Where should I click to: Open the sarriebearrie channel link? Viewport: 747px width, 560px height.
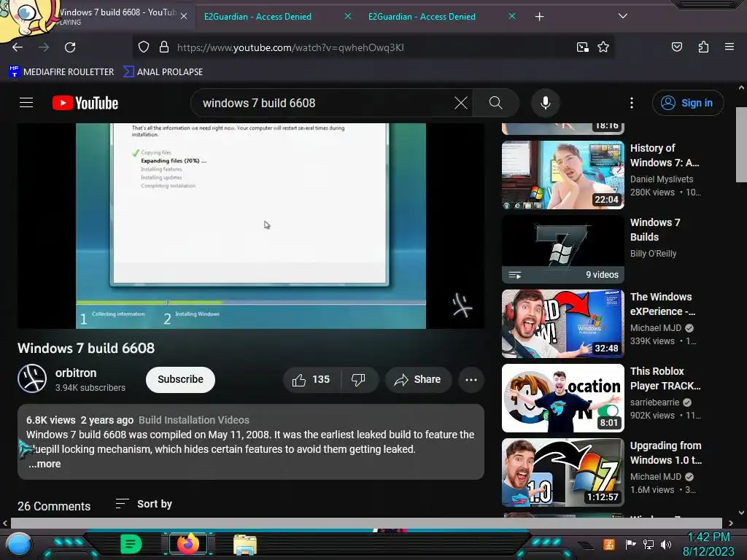click(x=654, y=402)
